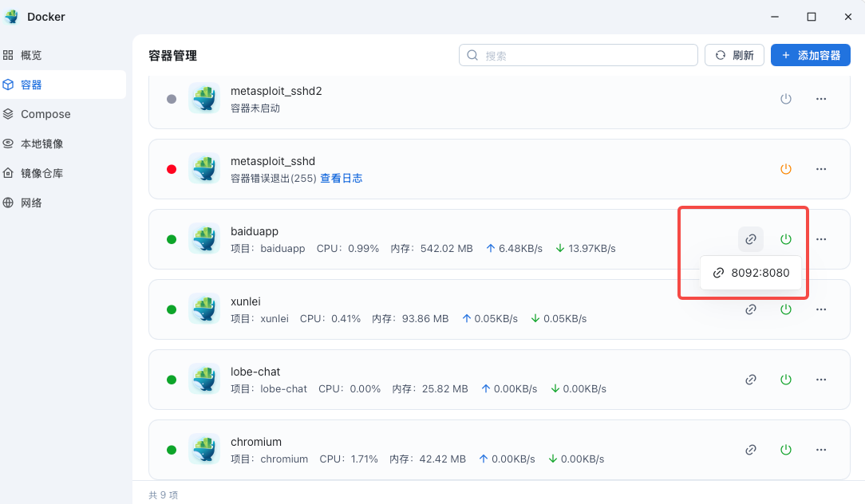Click the chromium container whale icon
The width and height of the screenshot is (865, 504).
point(204,450)
